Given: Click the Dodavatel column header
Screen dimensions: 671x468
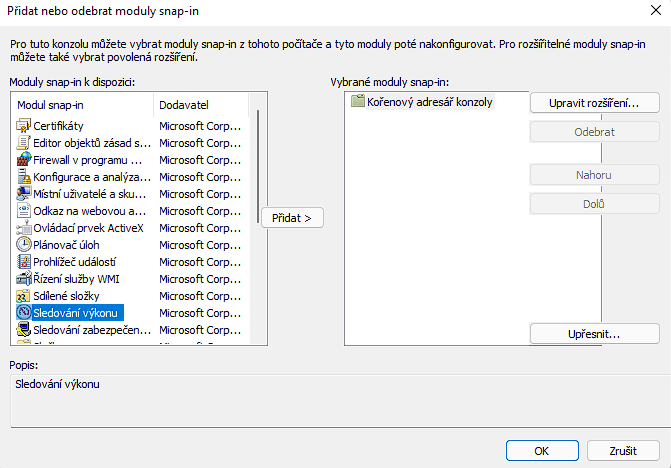Looking at the screenshot, I should click(200, 105).
